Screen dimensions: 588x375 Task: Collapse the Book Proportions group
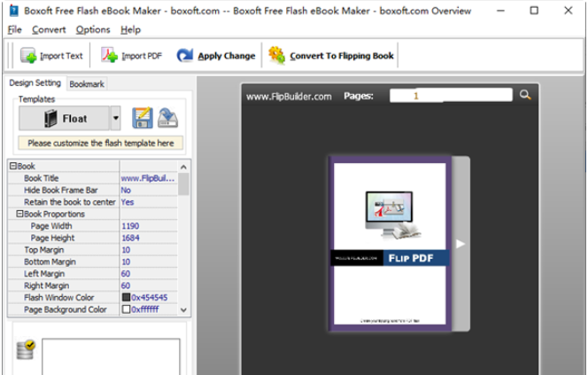click(19, 214)
